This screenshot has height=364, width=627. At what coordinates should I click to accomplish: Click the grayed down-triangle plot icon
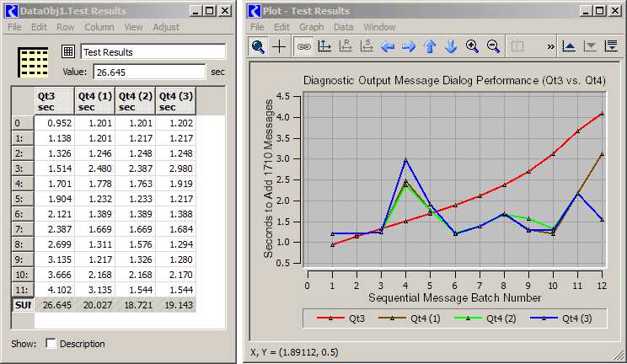(x=590, y=47)
